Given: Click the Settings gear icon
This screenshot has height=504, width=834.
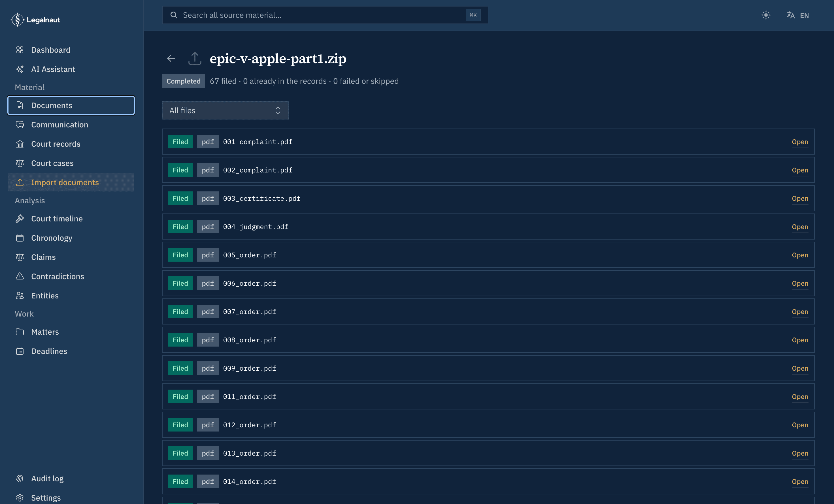Looking at the screenshot, I should click(20, 498).
